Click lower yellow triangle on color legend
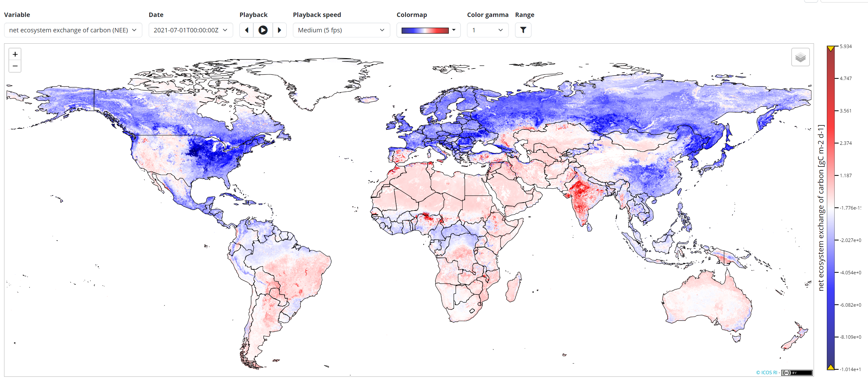Image resolution: width=868 pixels, height=378 pixels. [x=831, y=367]
